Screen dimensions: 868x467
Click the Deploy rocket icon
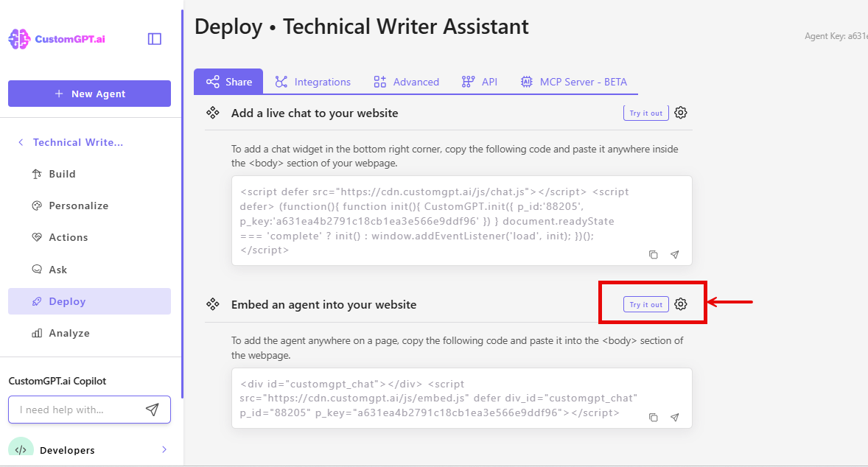37,301
